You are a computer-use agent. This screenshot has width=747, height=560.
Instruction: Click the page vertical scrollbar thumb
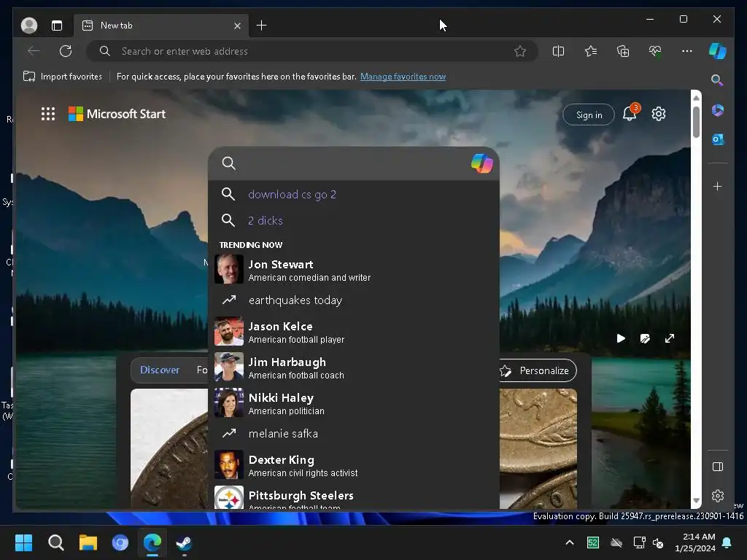696,122
